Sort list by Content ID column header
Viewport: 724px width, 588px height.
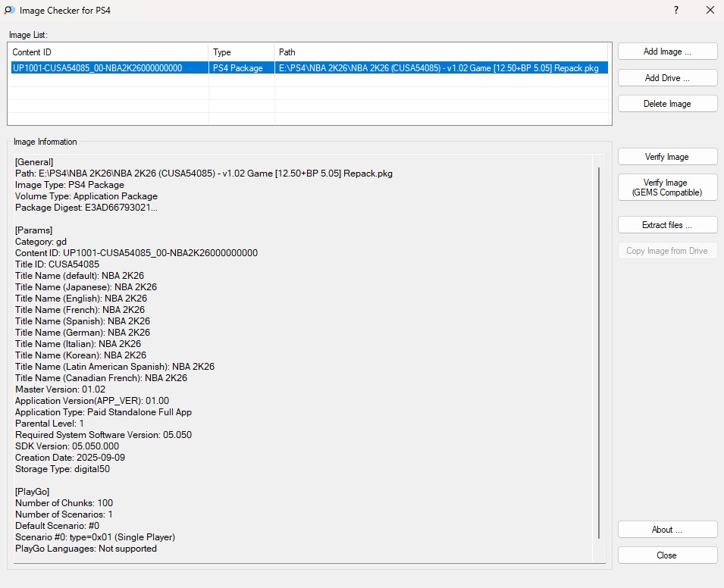coord(108,52)
